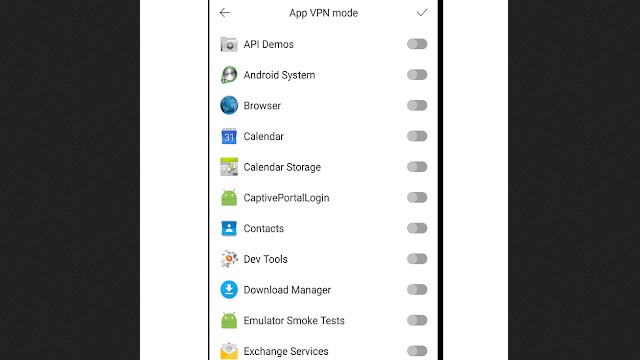The image size is (640, 360).
Task: Tap the Browser globe icon
Action: 229,105
